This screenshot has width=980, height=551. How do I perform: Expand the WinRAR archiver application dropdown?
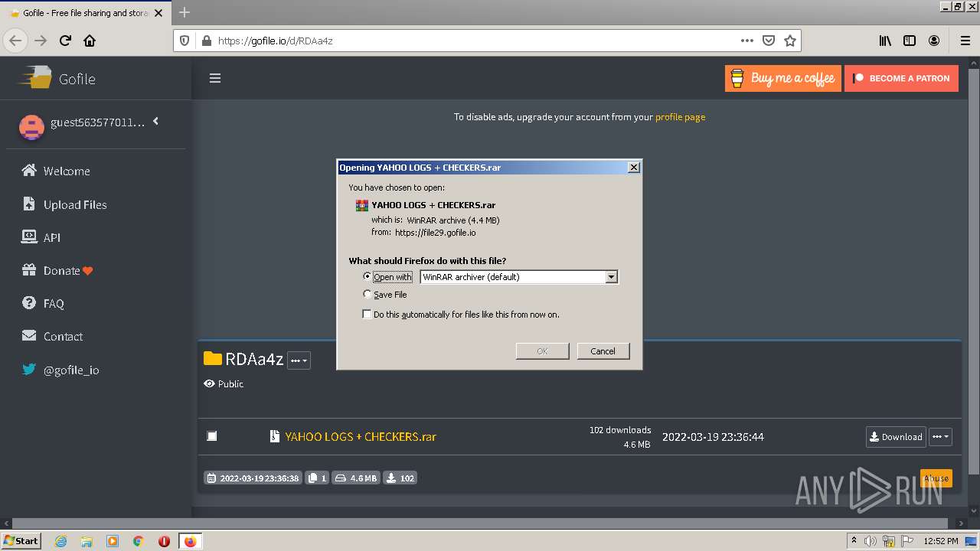[x=611, y=277]
